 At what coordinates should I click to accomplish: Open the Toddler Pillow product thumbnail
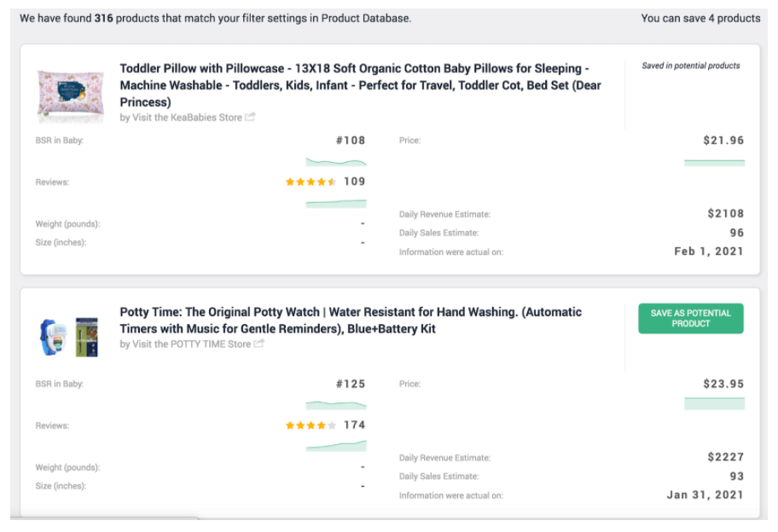pyautogui.click(x=71, y=95)
